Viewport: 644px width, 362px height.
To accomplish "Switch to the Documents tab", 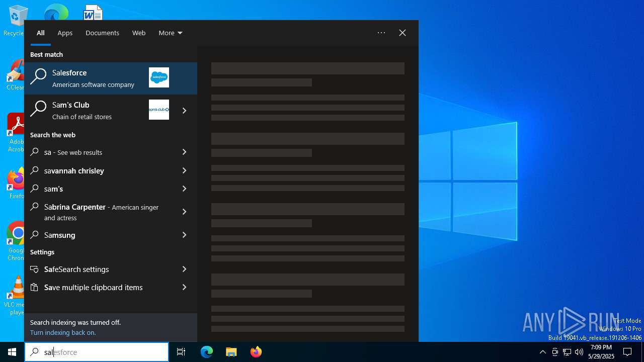I will pos(102,33).
